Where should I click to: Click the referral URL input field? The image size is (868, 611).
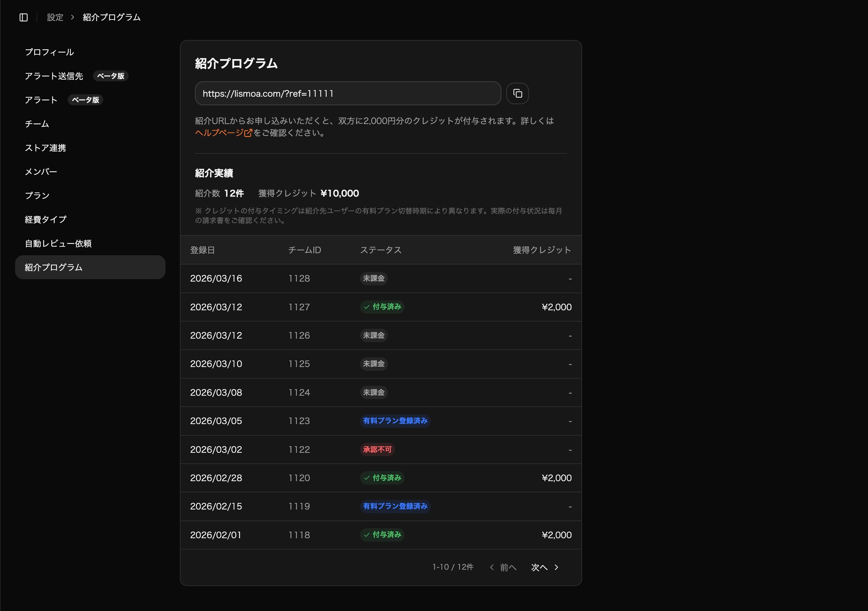coord(348,93)
